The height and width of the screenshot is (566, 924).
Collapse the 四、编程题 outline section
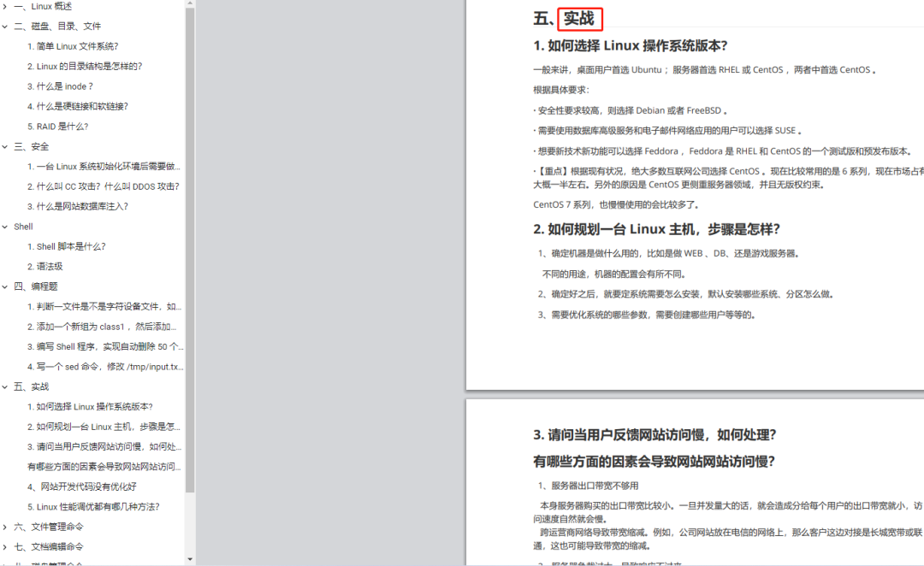(5, 286)
